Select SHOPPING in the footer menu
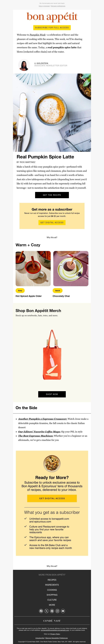 coord(52,595)
